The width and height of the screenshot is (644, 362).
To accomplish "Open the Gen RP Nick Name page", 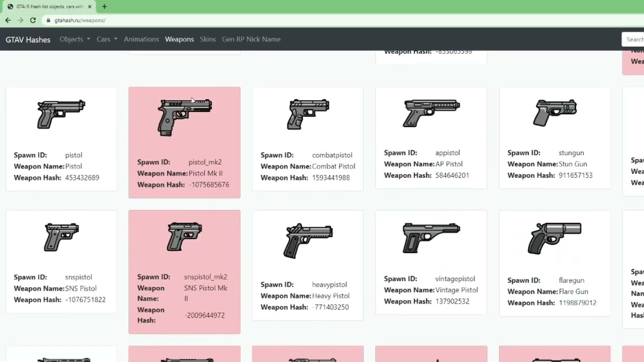I will (x=251, y=39).
